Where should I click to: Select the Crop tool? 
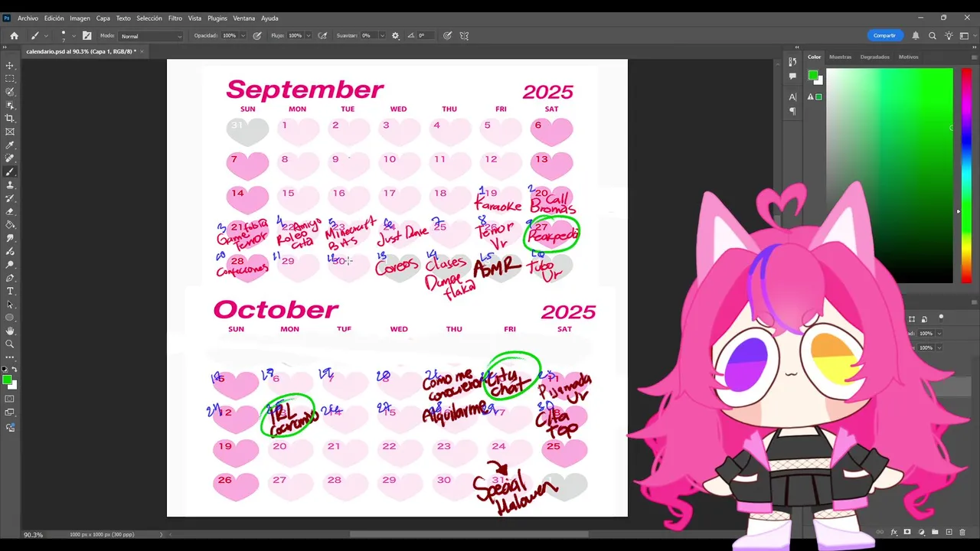click(x=10, y=119)
